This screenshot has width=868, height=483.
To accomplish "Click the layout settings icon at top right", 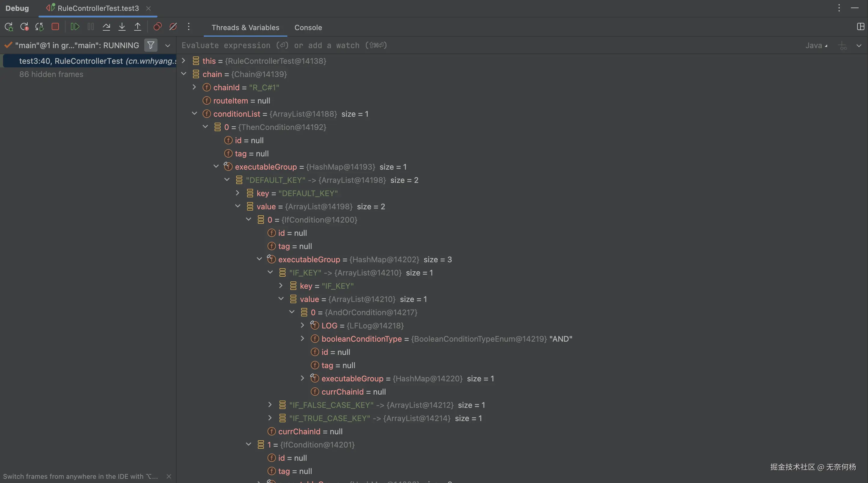I will tap(860, 27).
